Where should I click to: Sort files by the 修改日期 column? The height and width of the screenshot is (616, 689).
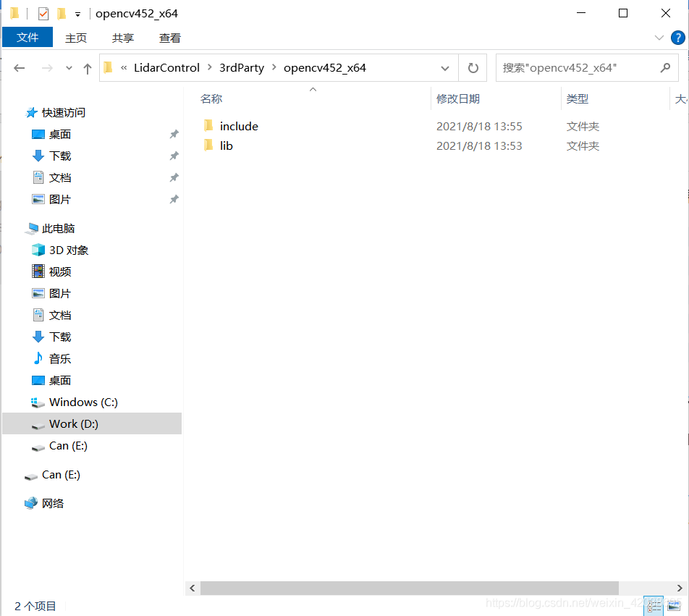pyautogui.click(x=458, y=99)
